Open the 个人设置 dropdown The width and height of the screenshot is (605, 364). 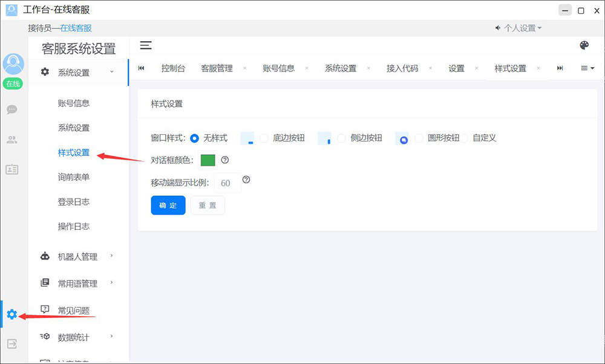coord(519,28)
